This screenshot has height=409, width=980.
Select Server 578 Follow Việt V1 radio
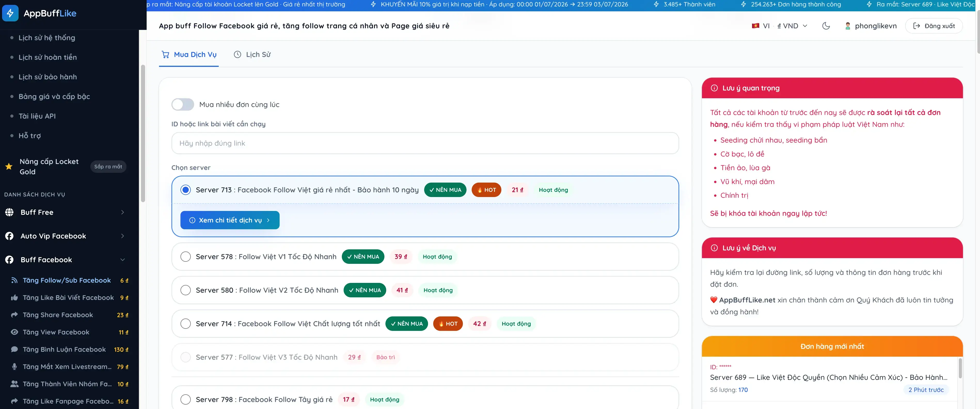[186, 257]
